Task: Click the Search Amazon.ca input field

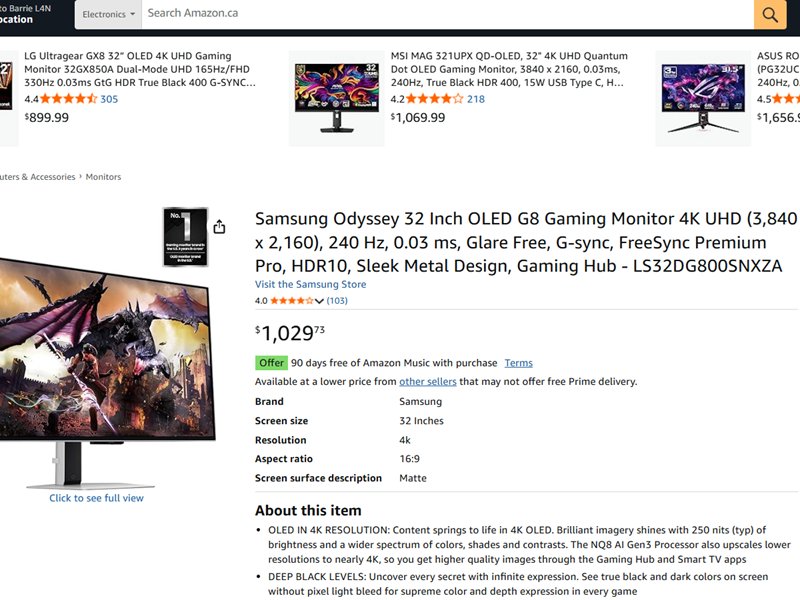Action: pos(447,14)
